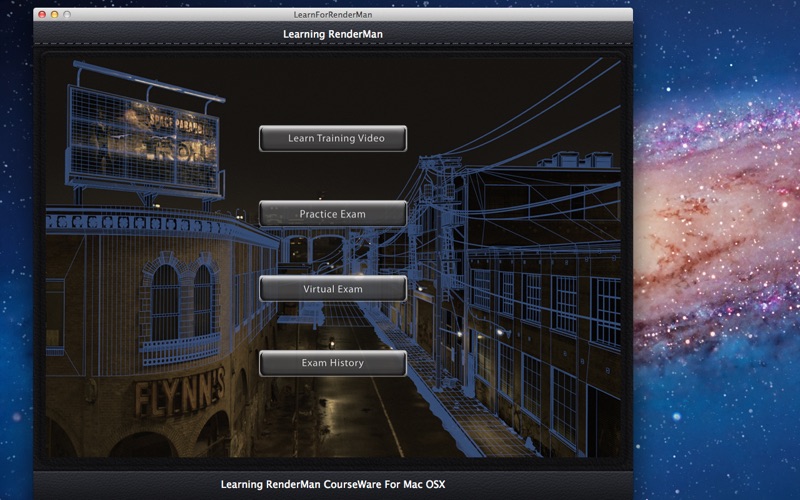View the Exam History
This screenshot has height=500, width=800.
point(333,363)
